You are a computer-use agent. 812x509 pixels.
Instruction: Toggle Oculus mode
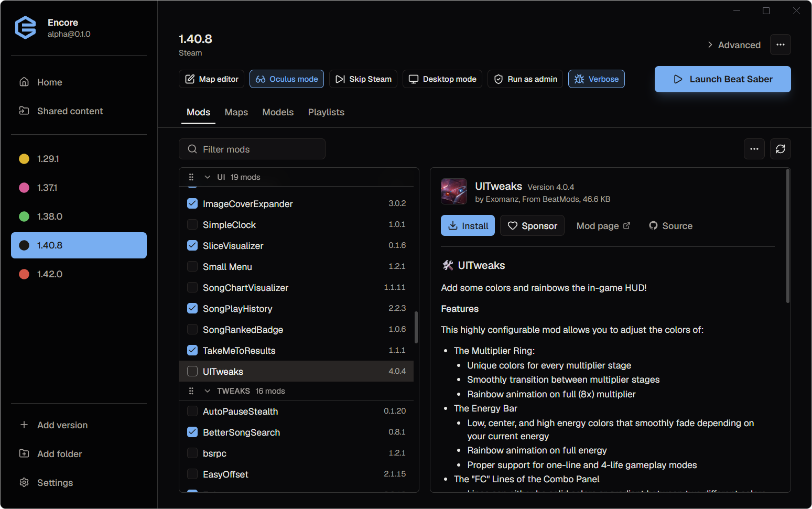pos(287,79)
